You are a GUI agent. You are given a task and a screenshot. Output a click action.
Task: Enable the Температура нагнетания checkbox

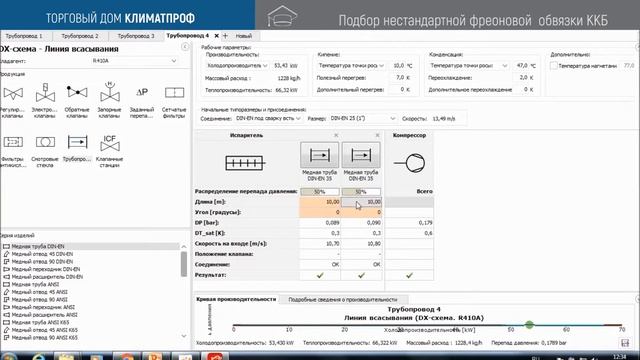553,66
